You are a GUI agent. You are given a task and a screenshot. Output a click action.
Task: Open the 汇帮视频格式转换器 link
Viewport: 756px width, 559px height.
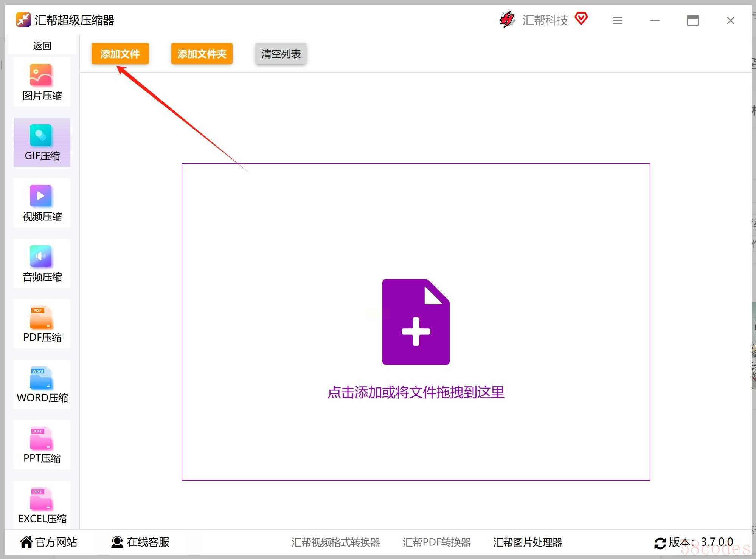point(336,542)
